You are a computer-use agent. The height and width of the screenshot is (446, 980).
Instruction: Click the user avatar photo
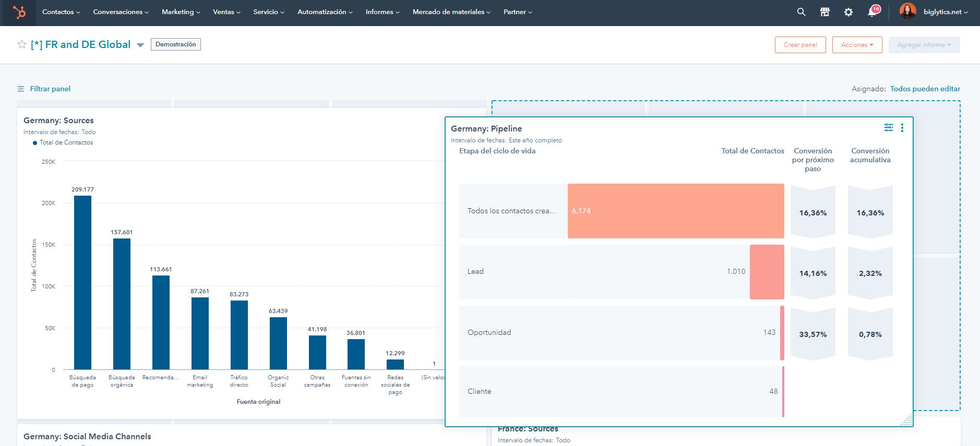click(x=907, y=11)
